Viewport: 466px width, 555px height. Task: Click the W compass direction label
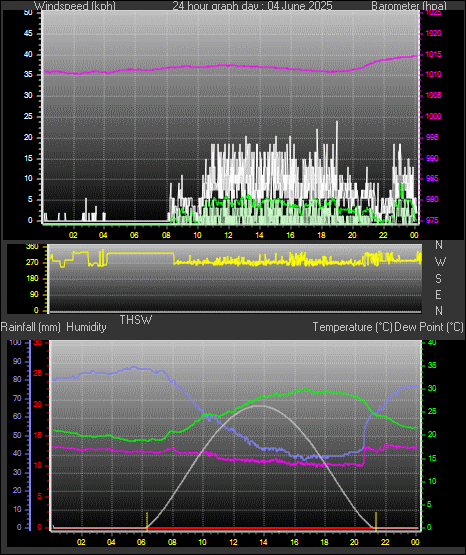click(x=440, y=262)
